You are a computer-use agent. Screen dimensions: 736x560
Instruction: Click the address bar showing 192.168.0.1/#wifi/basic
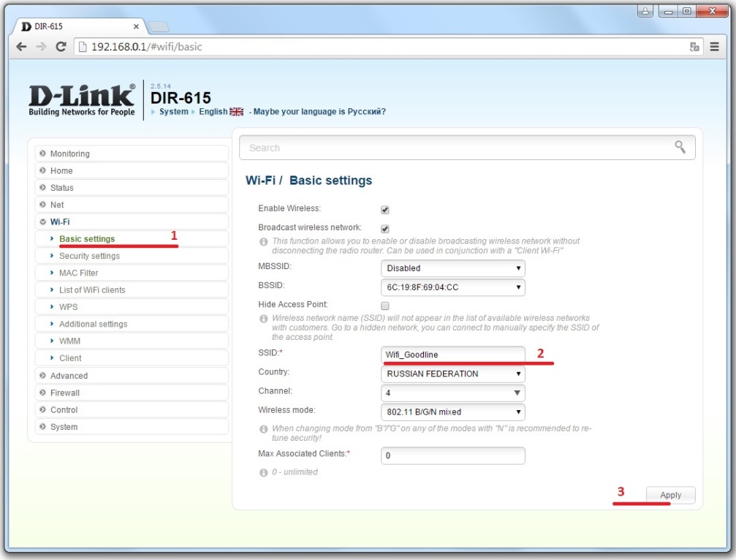click(x=387, y=47)
